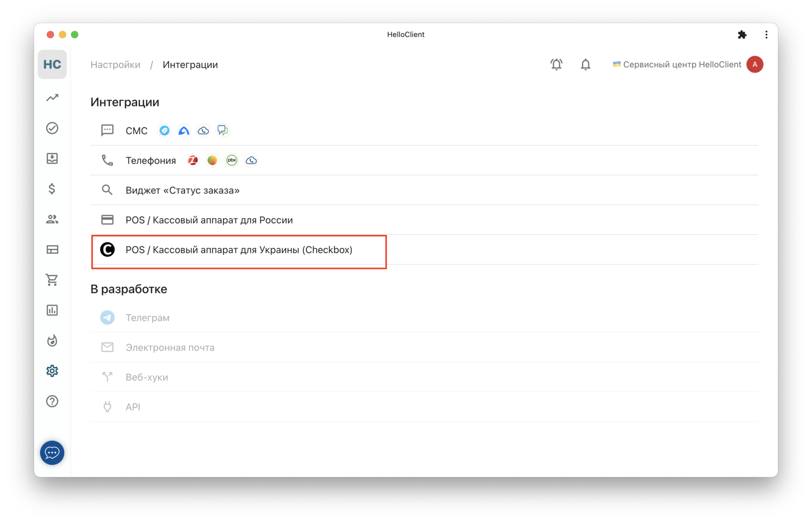
Task: Open the warehouse table sidebar icon
Action: (x=52, y=250)
